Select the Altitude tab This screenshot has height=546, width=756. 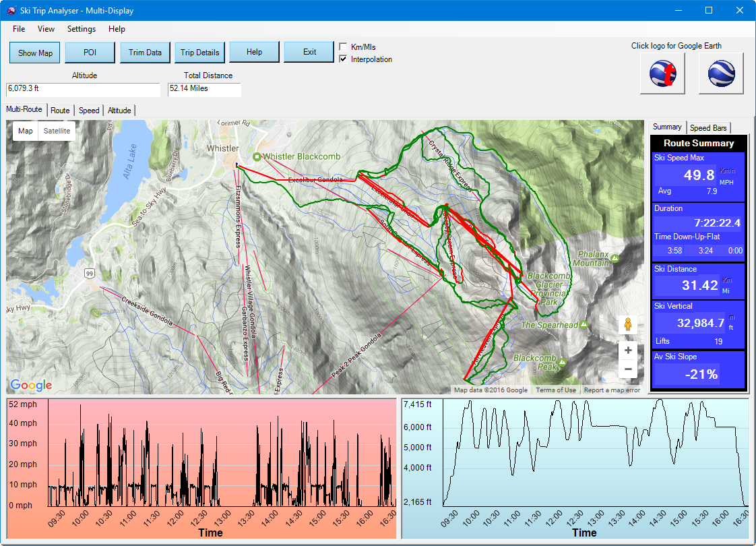coord(119,111)
